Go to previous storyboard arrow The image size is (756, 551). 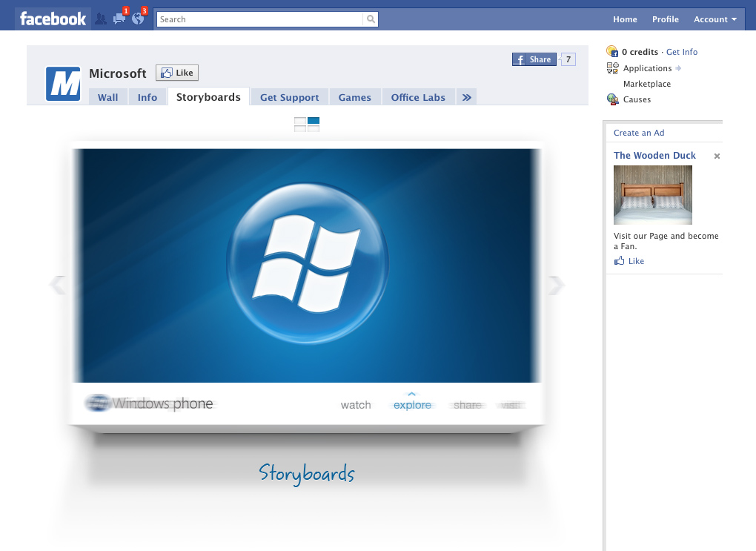(x=57, y=285)
